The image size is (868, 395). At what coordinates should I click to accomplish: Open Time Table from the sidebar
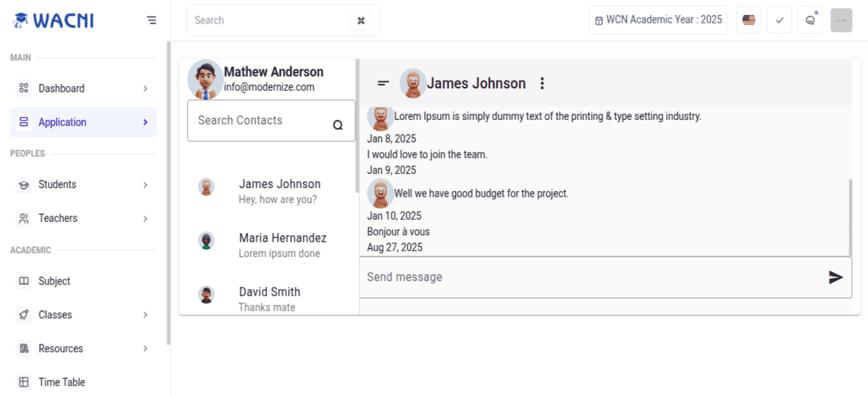62,382
